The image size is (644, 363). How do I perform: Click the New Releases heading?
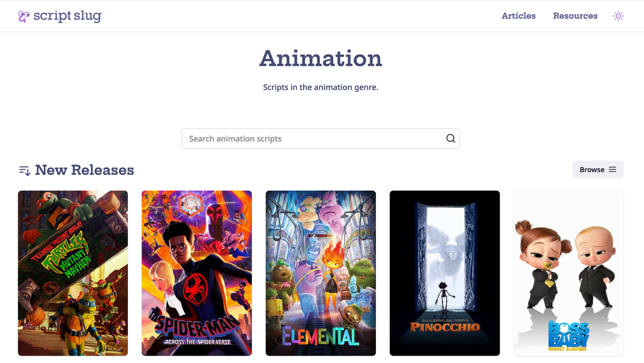84,170
